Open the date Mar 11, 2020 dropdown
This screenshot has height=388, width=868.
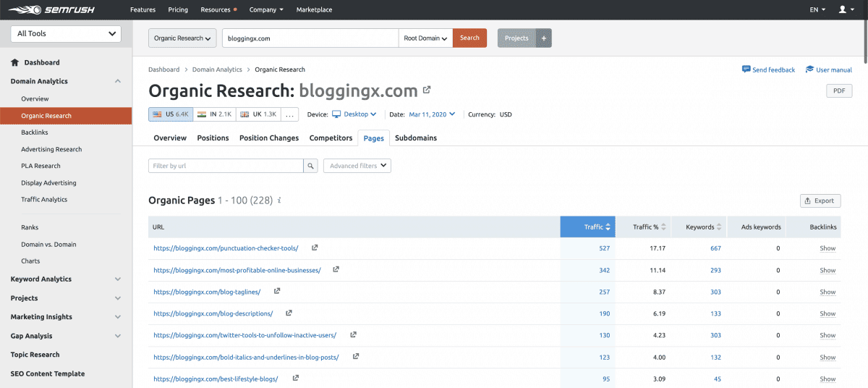coord(432,114)
